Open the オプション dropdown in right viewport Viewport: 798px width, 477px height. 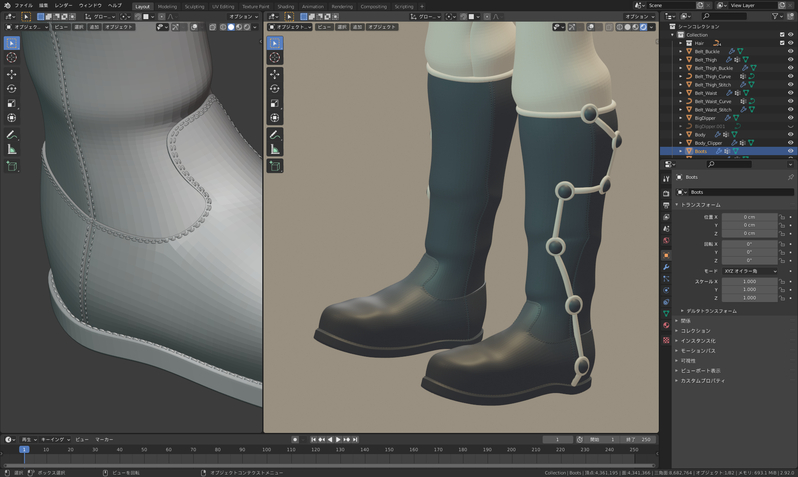[639, 16]
